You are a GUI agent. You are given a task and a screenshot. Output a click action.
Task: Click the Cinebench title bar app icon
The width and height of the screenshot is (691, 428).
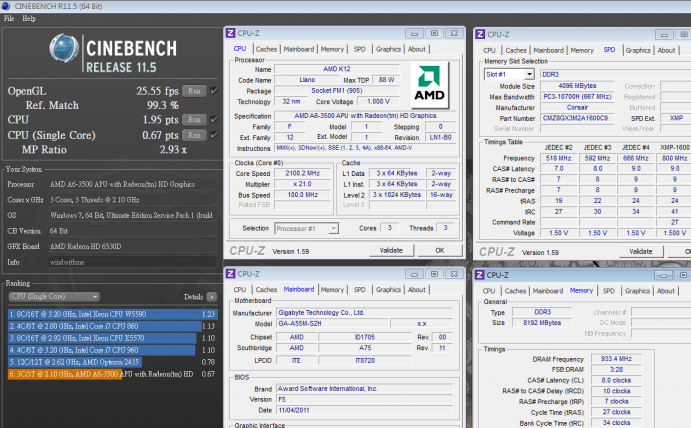click(7, 5)
